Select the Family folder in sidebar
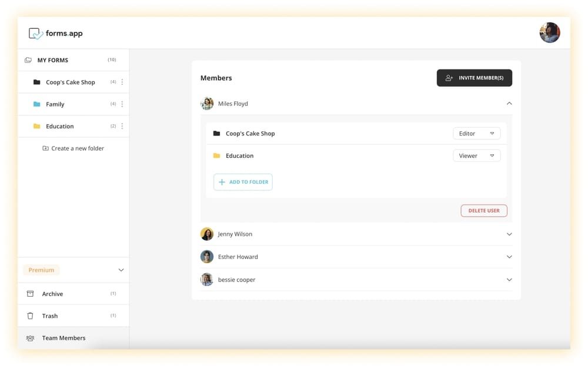 tap(55, 104)
